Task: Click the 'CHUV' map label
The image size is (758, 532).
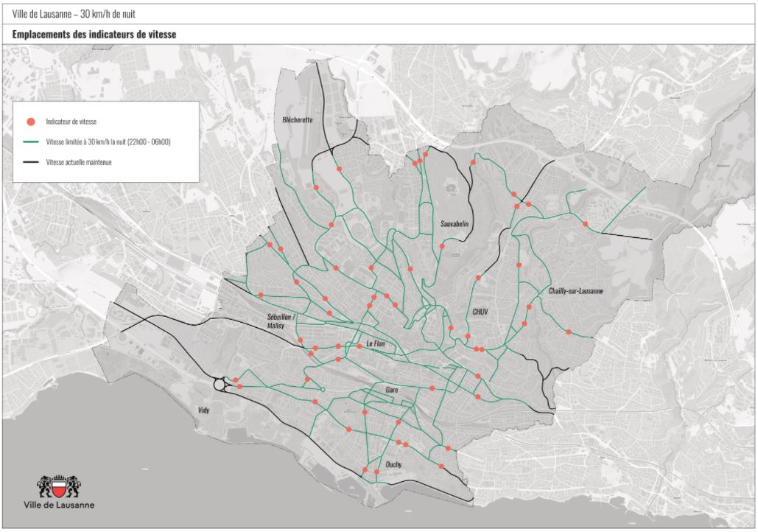Action: [480, 312]
